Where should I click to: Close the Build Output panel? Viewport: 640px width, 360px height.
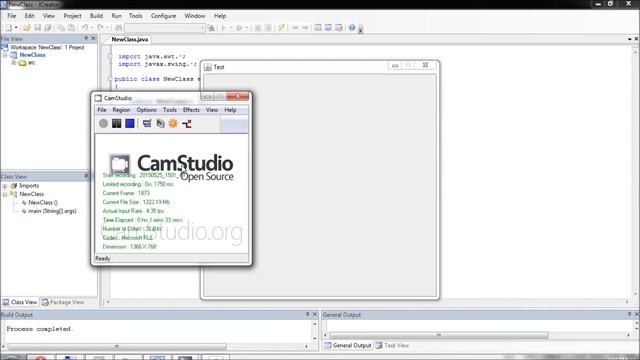pos(315,314)
